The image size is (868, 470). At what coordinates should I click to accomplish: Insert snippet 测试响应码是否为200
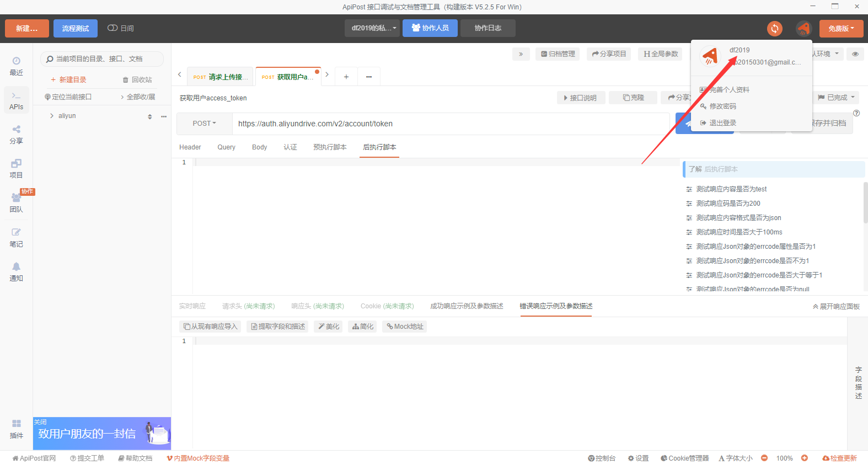(728, 204)
